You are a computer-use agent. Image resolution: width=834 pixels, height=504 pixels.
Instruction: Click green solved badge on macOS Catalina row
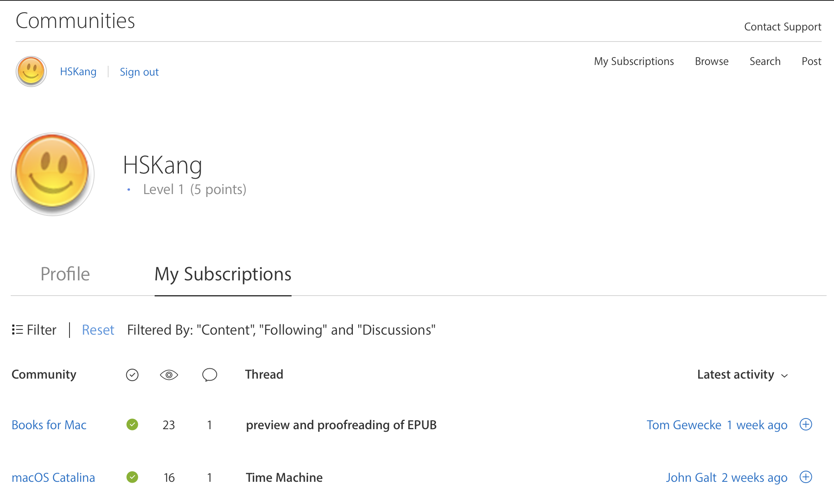click(x=132, y=477)
